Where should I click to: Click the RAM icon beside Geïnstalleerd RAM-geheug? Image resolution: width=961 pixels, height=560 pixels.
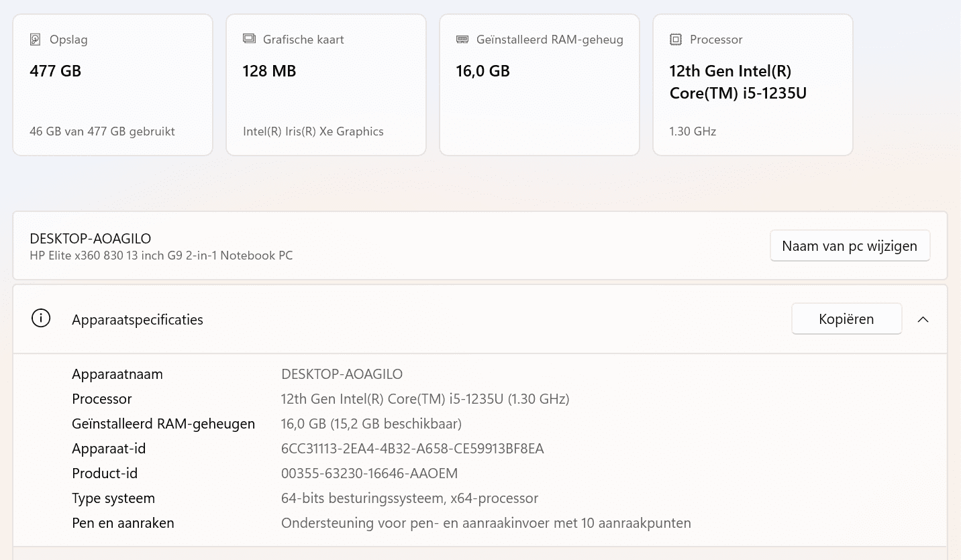coord(462,39)
